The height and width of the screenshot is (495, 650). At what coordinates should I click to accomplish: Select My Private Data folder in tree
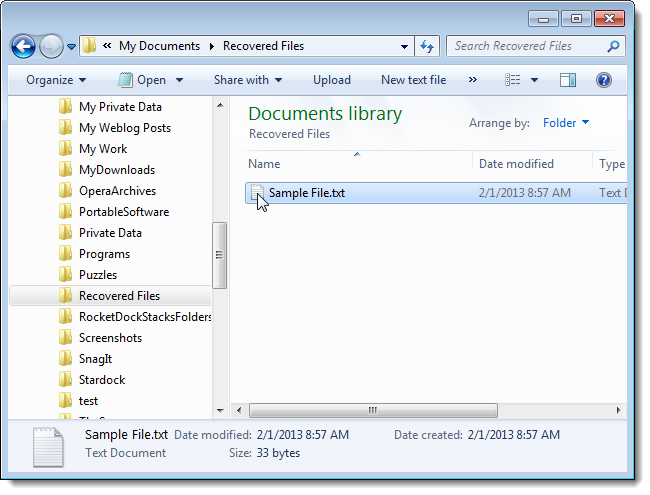[120, 107]
